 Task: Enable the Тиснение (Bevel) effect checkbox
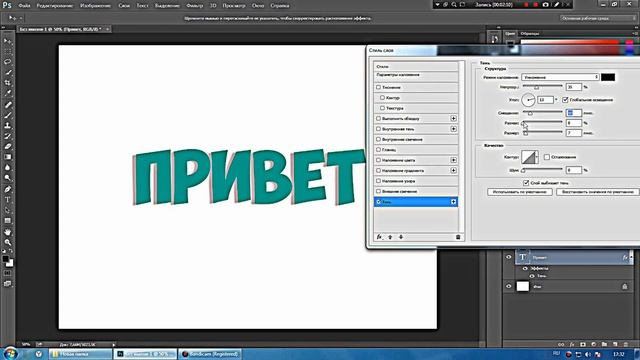coord(378,87)
